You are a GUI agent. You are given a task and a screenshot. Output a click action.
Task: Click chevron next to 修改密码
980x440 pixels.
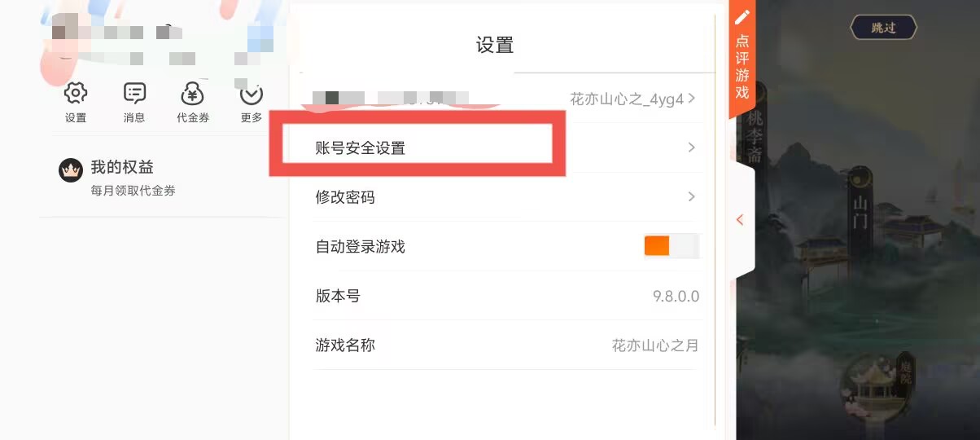tap(691, 196)
